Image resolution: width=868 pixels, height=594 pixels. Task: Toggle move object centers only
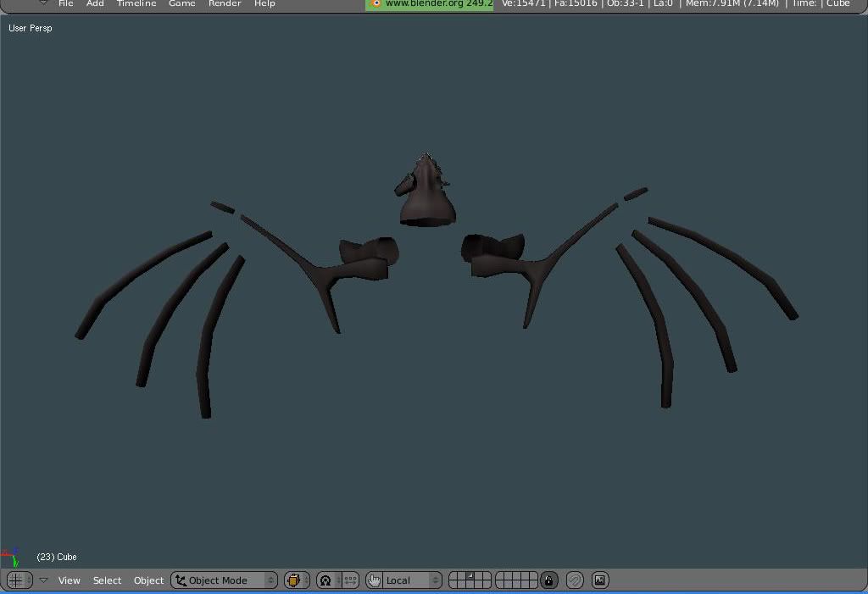349,580
